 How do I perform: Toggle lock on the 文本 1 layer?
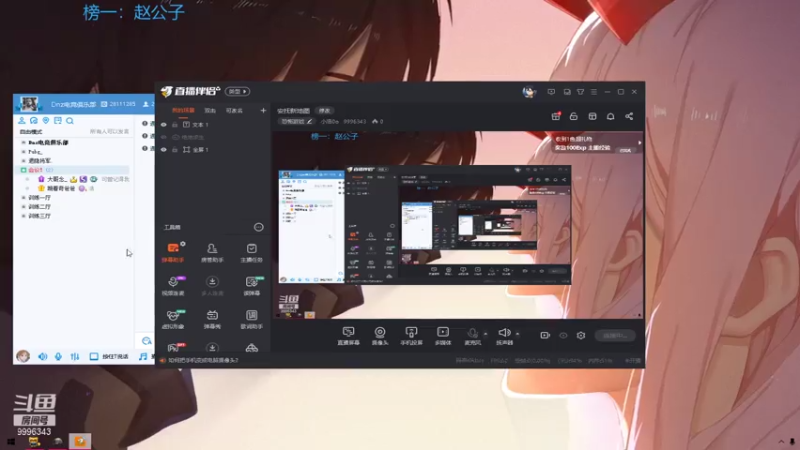174,124
